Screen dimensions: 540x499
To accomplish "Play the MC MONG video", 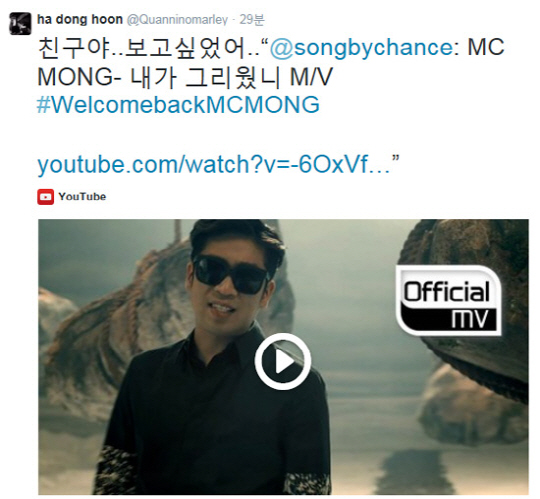I will [x=283, y=361].
